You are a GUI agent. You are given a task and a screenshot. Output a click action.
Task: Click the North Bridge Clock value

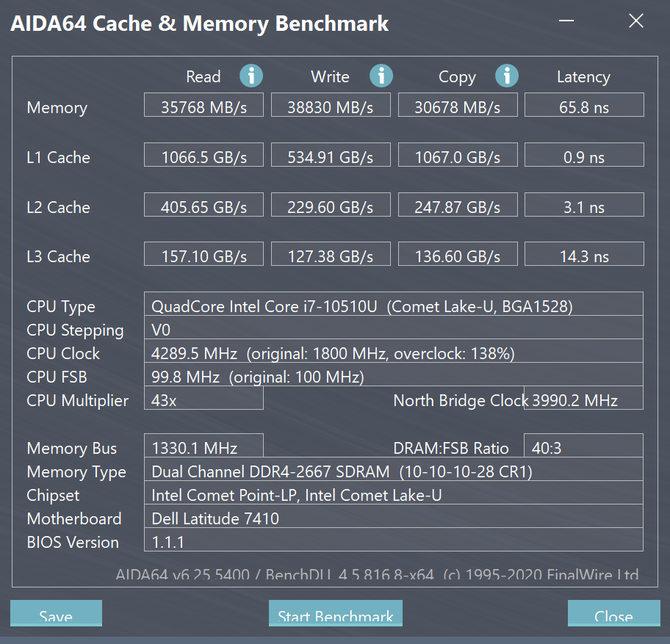[x=583, y=399]
